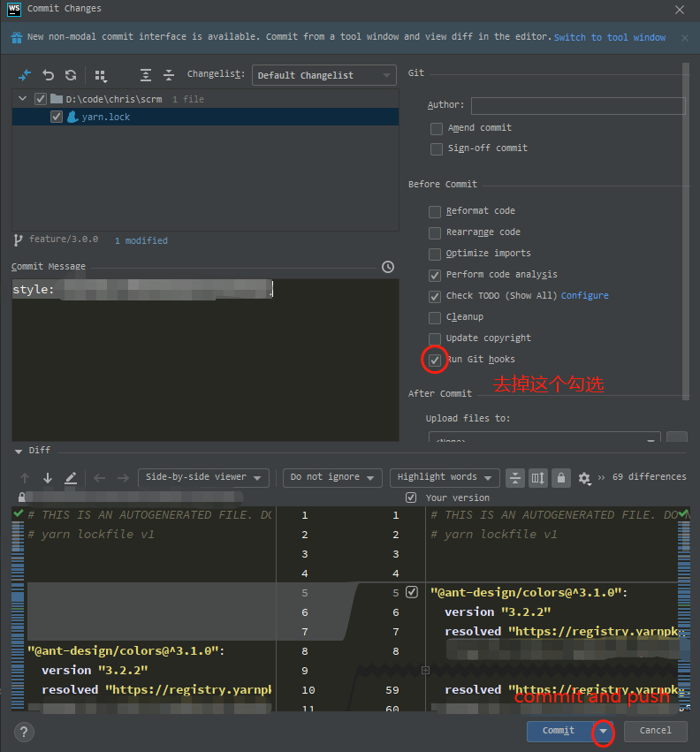
Task: Toggle the read-only lock icon in diff toolbar
Action: (x=561, y=478)
